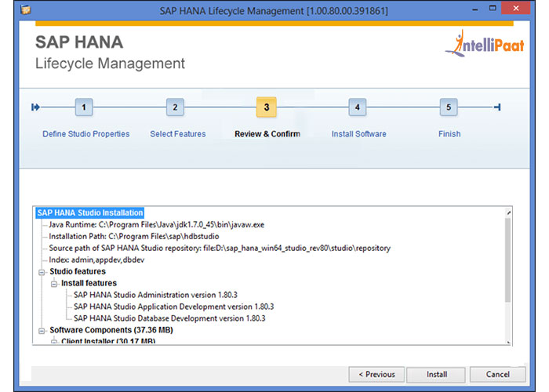Click the window title bar app icon
Screen dimensions: 549x392
coord(26,9)
